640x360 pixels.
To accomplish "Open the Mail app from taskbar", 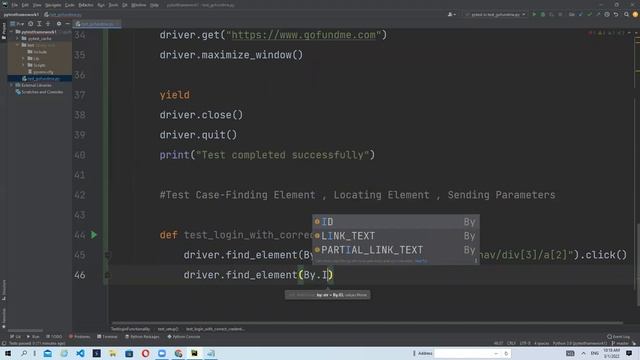I will [48, 353].
